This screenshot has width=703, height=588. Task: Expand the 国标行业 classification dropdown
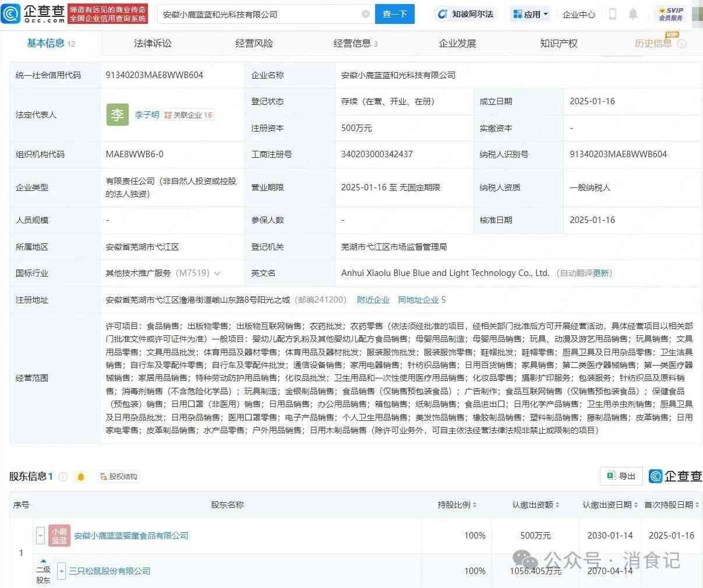pyautogui.click(x=218, y=273)
